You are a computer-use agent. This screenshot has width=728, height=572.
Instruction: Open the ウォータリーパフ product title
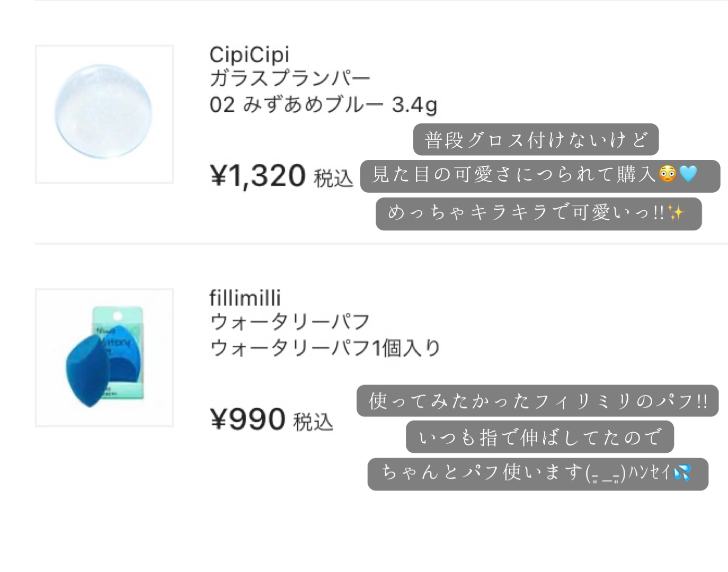[289, 322]
